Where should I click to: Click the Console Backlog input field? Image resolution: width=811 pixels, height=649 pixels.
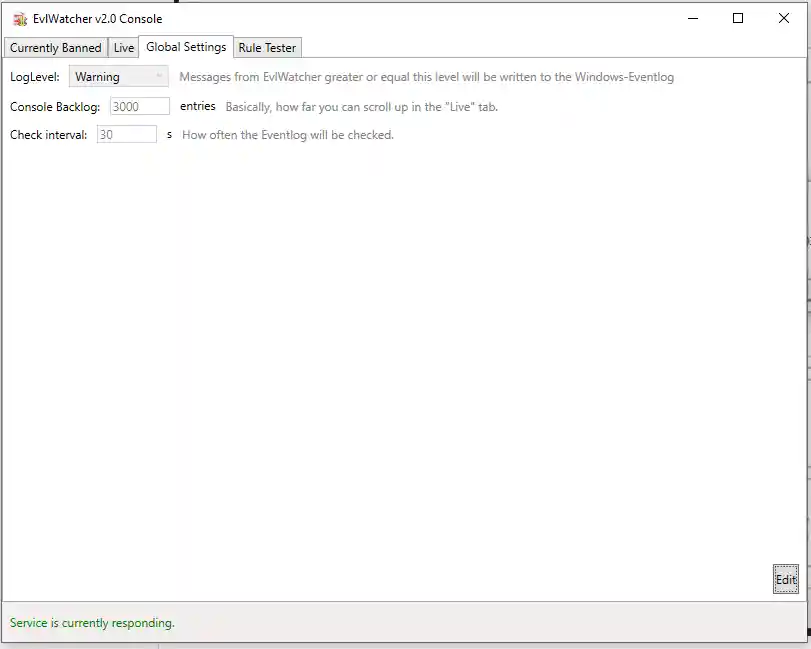click(x=140, y=107)
